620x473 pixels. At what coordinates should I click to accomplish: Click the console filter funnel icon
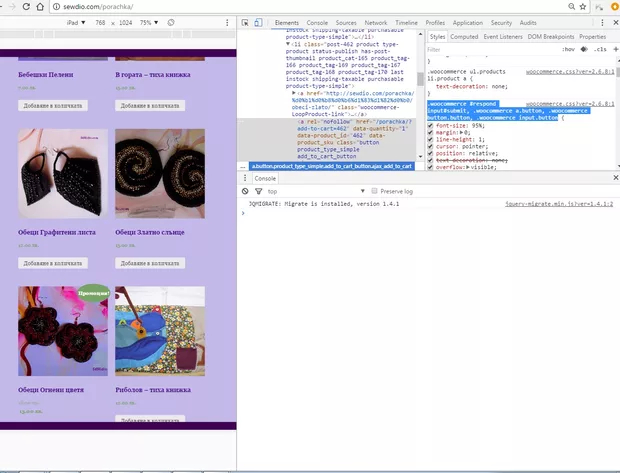pyautogui.click(x=258, y=190)
